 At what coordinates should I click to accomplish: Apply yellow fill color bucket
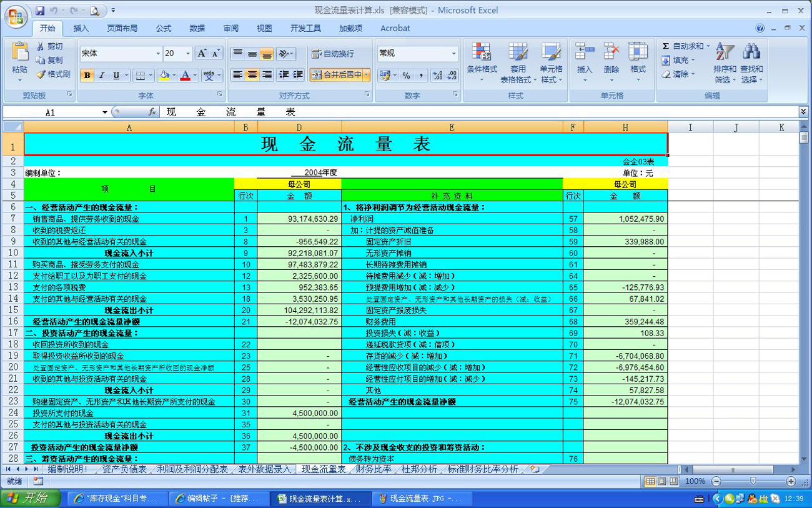pyautogui.click(x=164, y=76)
